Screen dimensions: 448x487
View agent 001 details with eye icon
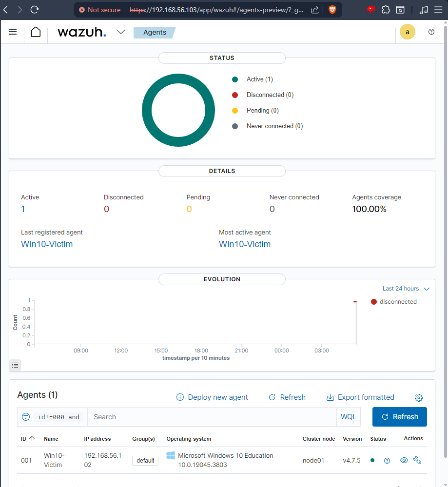404,460
